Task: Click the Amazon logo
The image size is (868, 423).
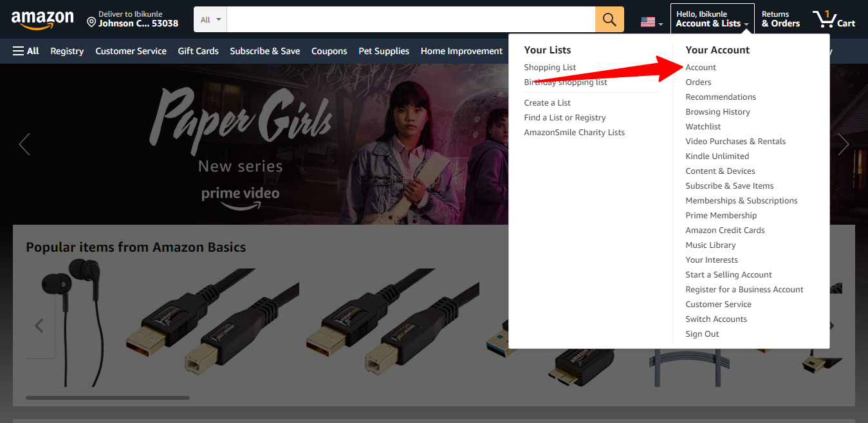Action: (42, 19)
